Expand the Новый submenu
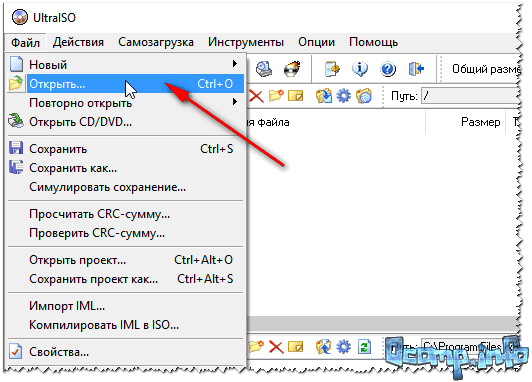Screen dimensions: 532x382 (x=126, y=64)
